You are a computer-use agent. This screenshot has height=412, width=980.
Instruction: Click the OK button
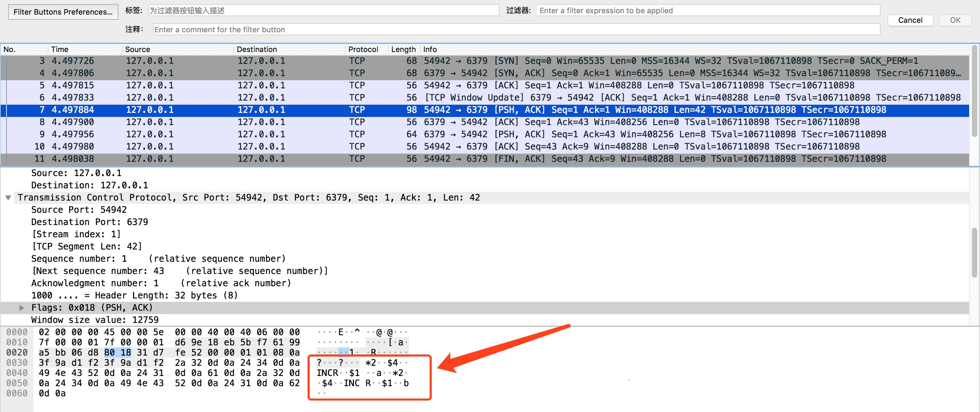pyautogui.click(x=954, y=20)
